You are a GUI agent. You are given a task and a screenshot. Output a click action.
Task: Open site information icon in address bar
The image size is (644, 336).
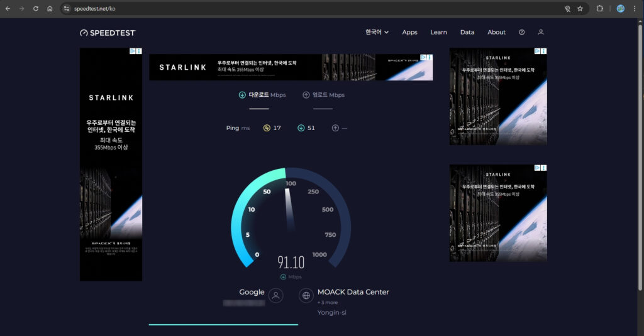(x=67, y=9)
